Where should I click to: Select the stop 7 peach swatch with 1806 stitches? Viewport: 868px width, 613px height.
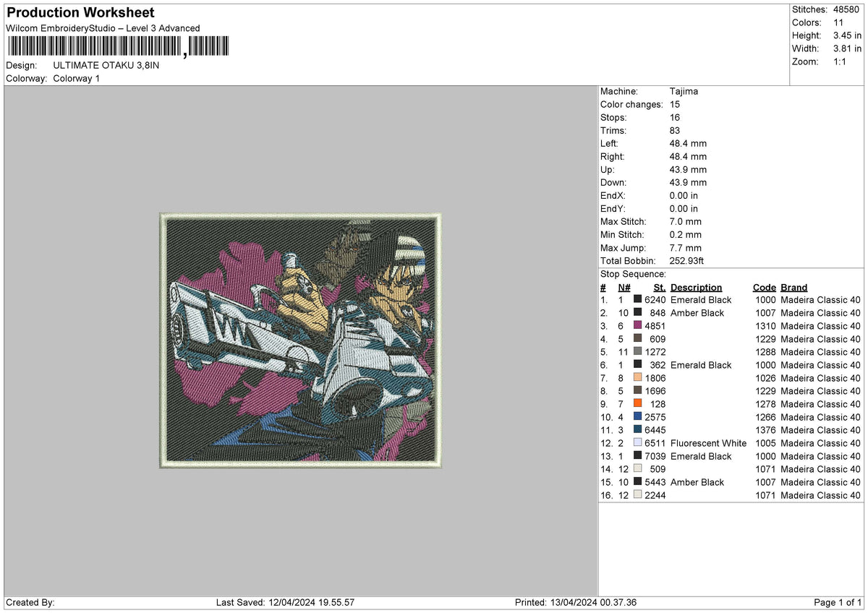pyautogui.click(x=637, y=378)
